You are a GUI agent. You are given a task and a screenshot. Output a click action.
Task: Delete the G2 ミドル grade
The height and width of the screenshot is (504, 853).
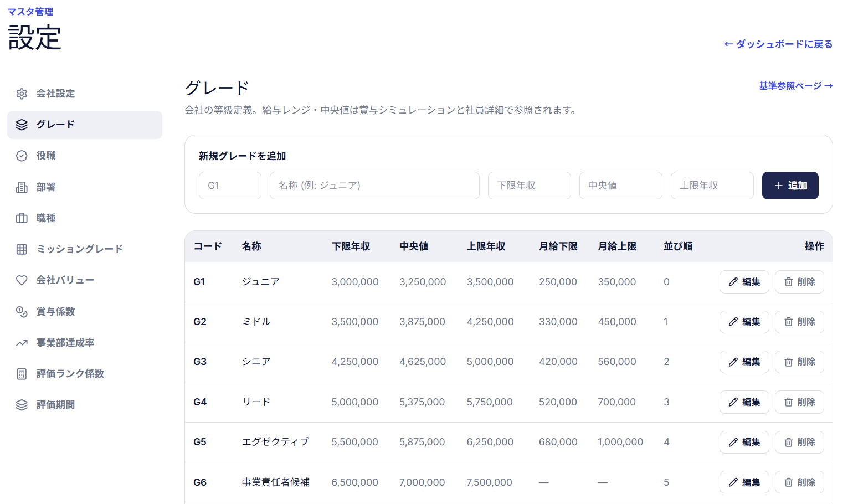799,322
